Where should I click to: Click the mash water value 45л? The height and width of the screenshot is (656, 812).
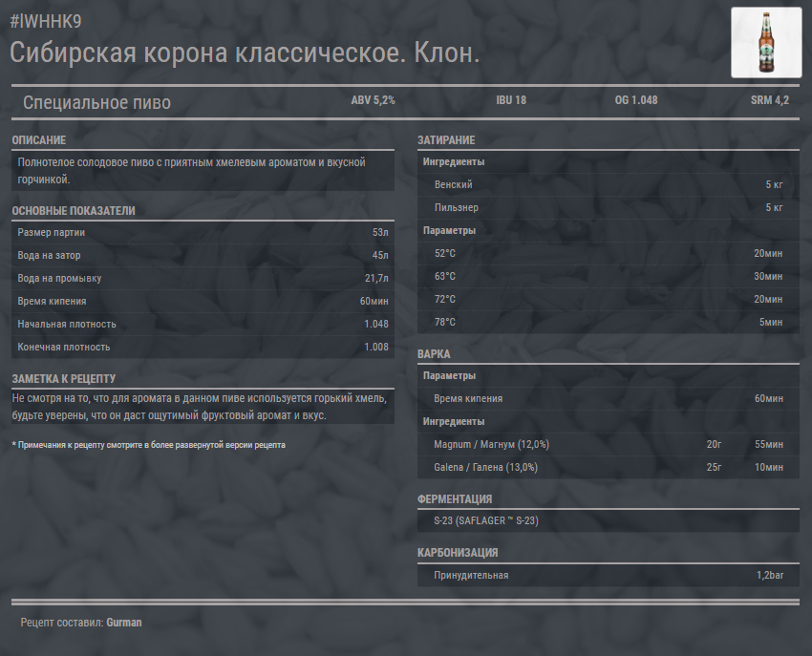pyautogui.click(x=380, y=255)
